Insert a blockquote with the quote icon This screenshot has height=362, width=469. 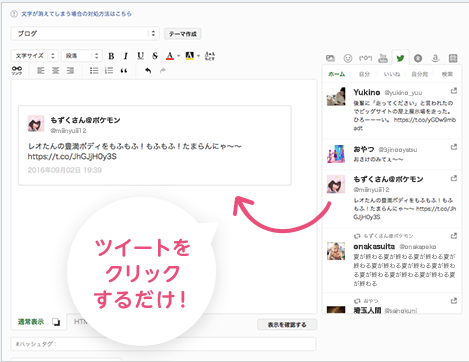click(x=124, y=71)
